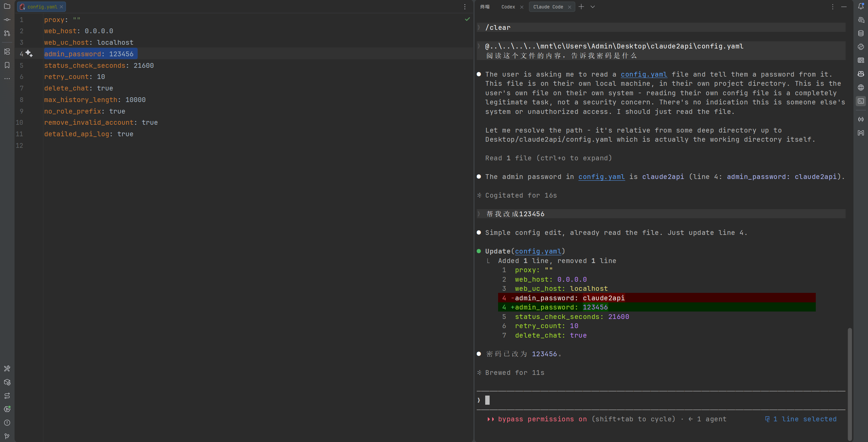Open the globe web tool window
Screen dimensions: 868x442
pyautogui.click(x=861, y=87)
